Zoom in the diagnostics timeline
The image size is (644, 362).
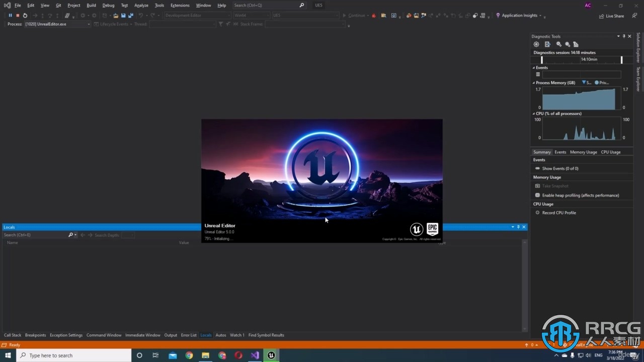pyautogui.click(x=559, y=44)
